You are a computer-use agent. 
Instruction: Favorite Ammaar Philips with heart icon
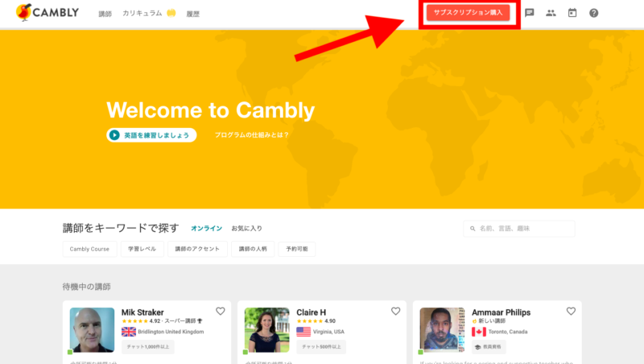571,311
